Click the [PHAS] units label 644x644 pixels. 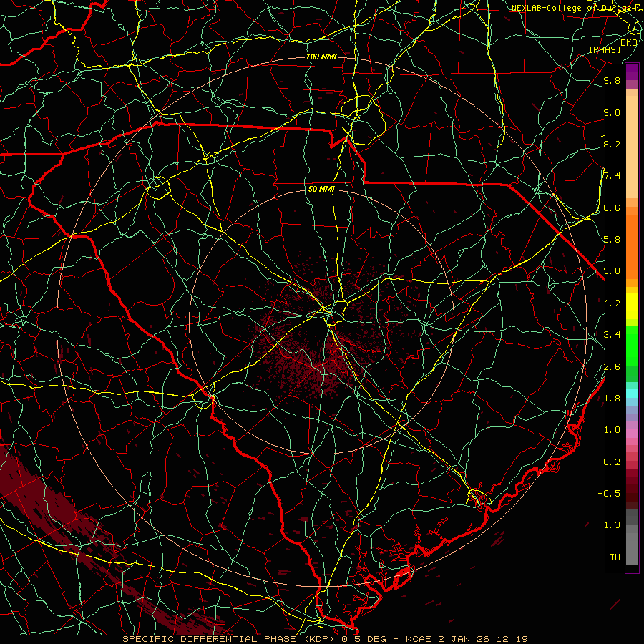coord(605,49)
